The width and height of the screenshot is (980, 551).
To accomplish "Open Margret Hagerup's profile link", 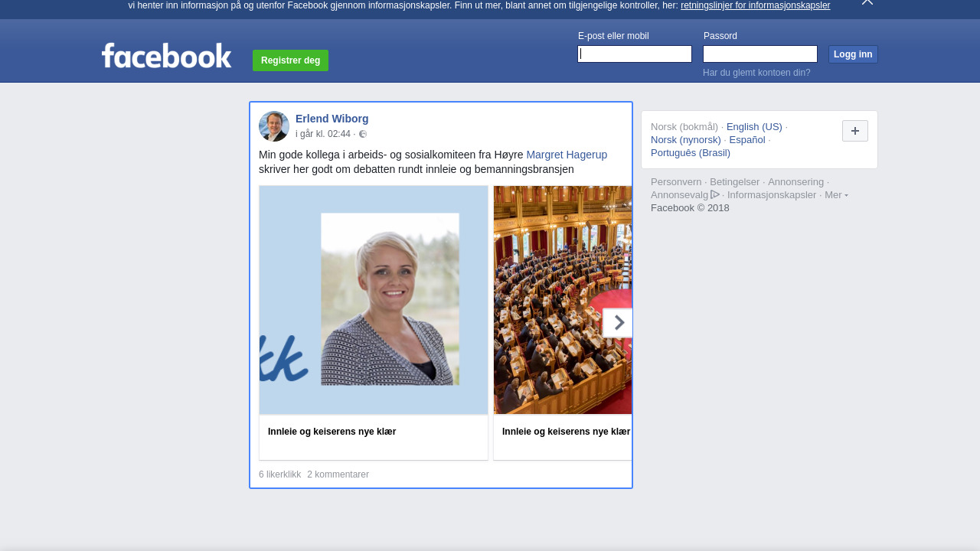I will [x=567, y=155].
